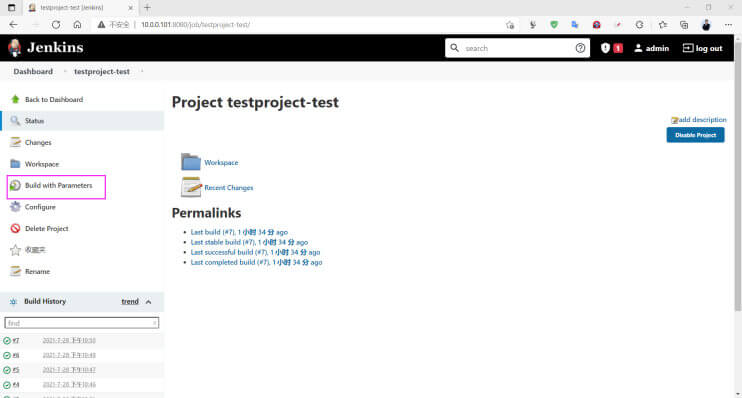Screen dimensions: 742x398
Task: Open the browser settings ellipsis menu
Action: click(728, 25)
